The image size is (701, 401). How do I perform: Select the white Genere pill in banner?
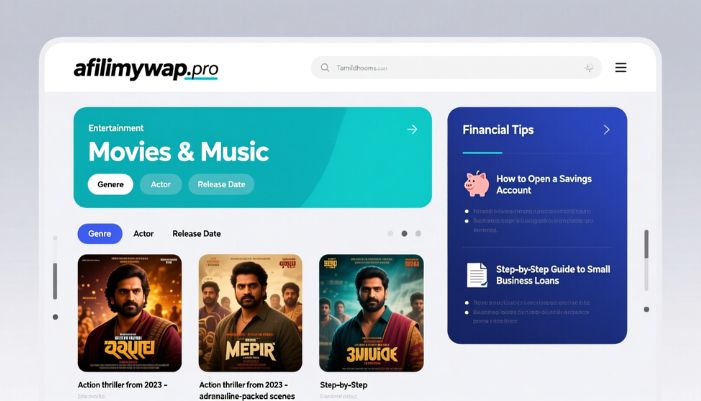click(110, 184)
